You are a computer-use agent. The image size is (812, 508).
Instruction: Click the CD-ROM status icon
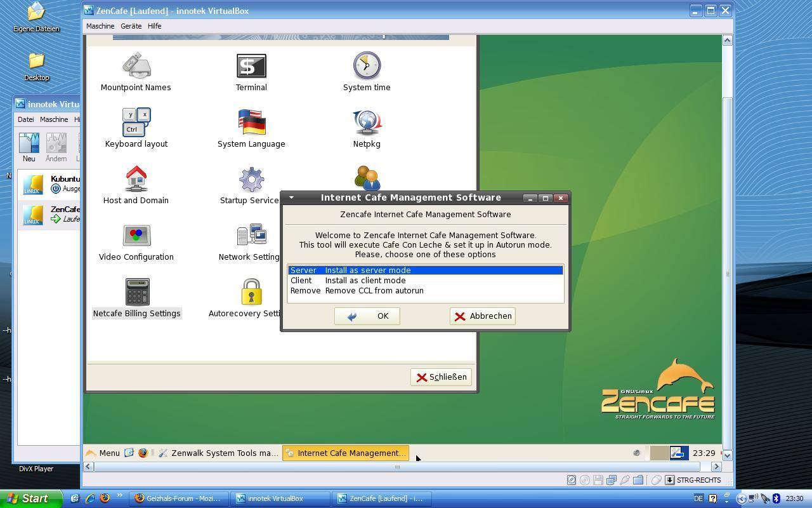point(585,480)
